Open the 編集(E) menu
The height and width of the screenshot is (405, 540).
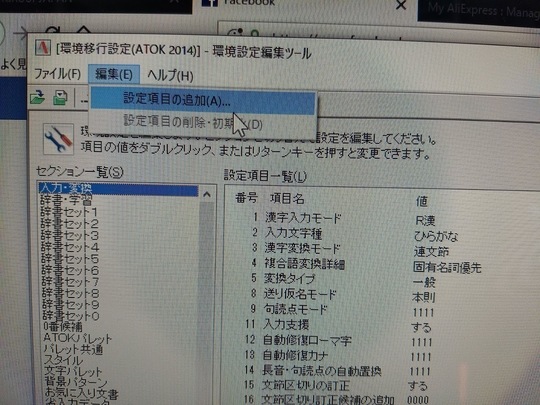[x=114, y=74]
